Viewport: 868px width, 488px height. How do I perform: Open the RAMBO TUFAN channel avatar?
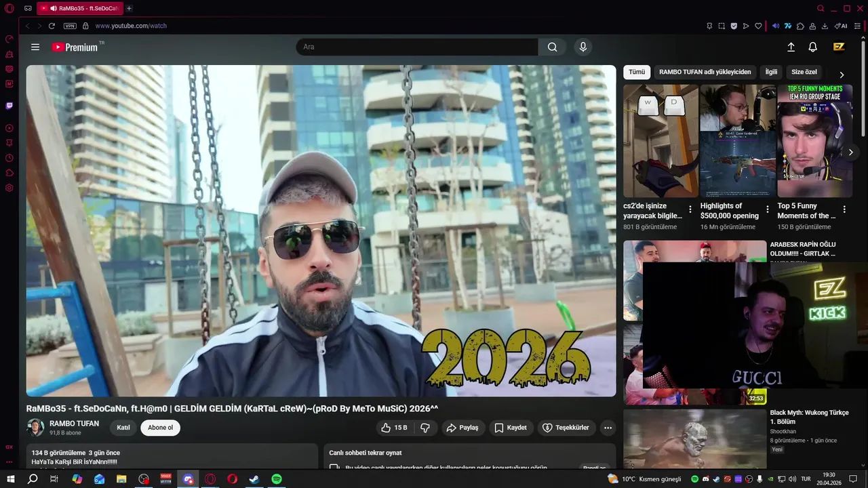pos(35,428)
